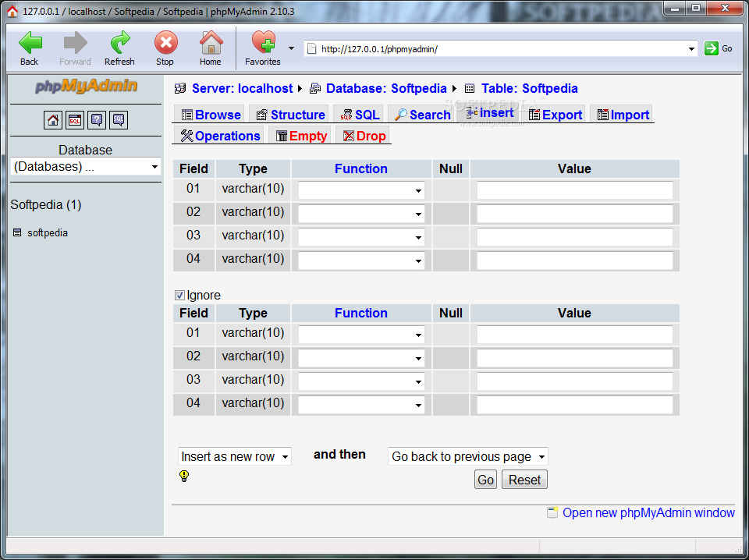Open Function dropdown for field 04 in first row set
The height and width of the screenshot is (560, 749).
[361, 261]
